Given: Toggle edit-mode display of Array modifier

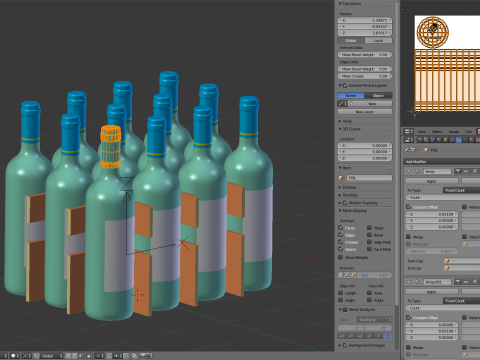Looking at the screenshot, I should tap(475, 171).
